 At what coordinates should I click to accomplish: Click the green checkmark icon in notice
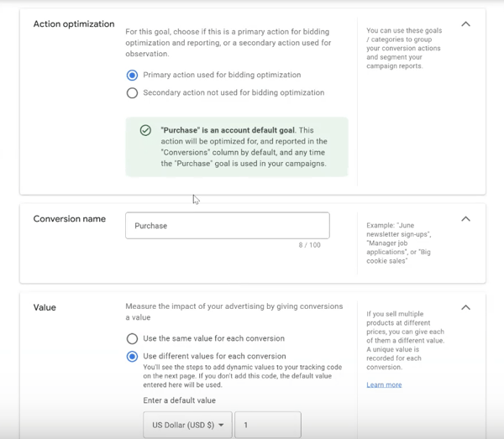145,131
